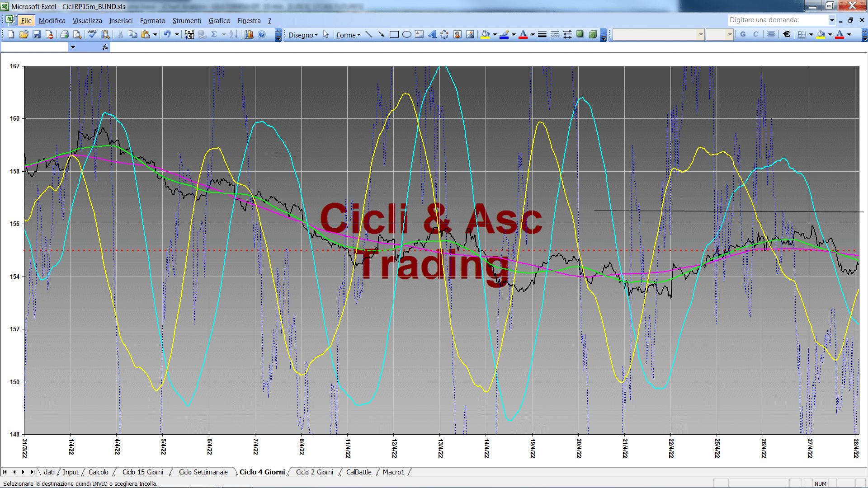Open the Finestra menu
Image resolution: width=868 pixels, height=488 pixels.
[x=249, y=20]
